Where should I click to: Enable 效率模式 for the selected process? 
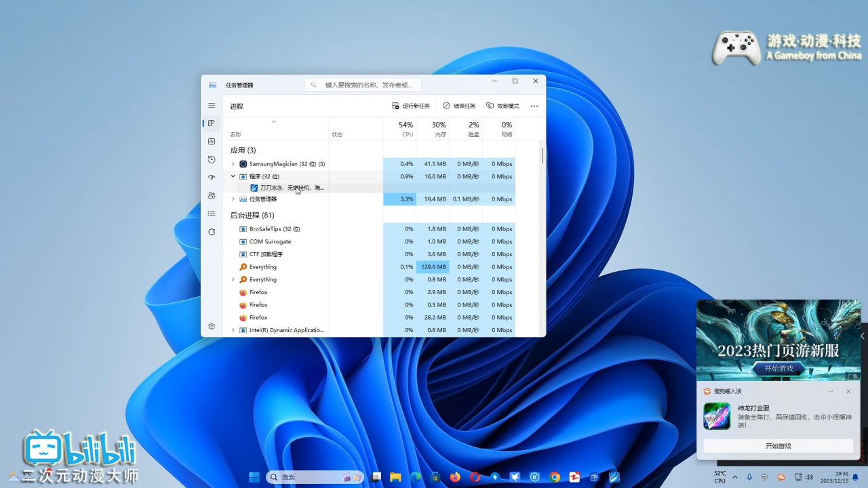click(502, 106)
